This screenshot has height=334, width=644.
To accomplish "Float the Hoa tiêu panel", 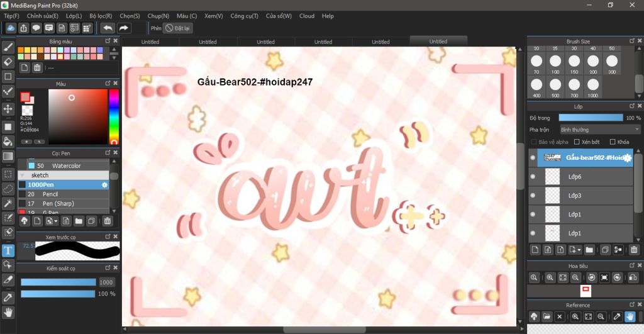I will point(632,265).
